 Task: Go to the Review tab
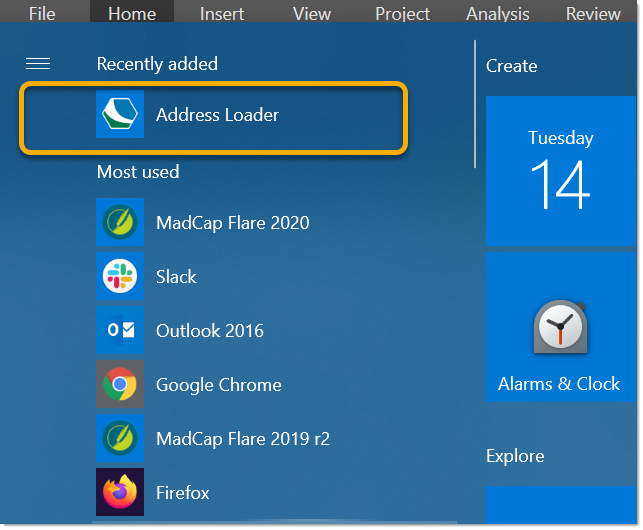point(593,13)
